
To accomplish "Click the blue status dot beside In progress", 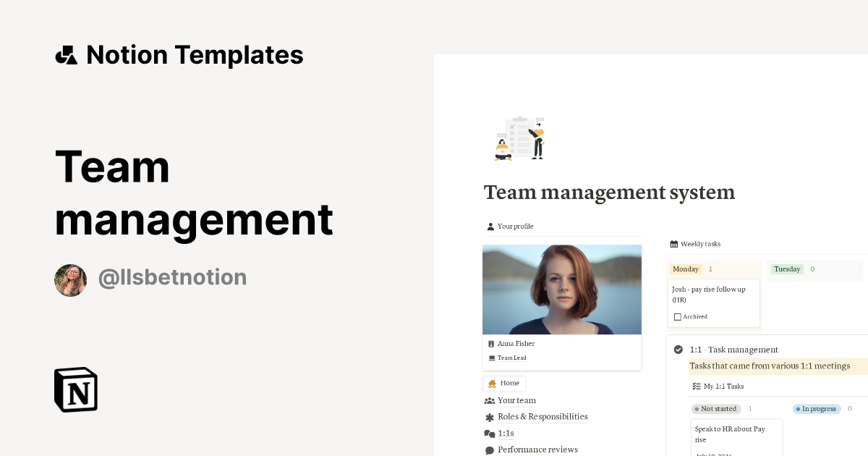I will pyautogui.click(x=798, y=408).
